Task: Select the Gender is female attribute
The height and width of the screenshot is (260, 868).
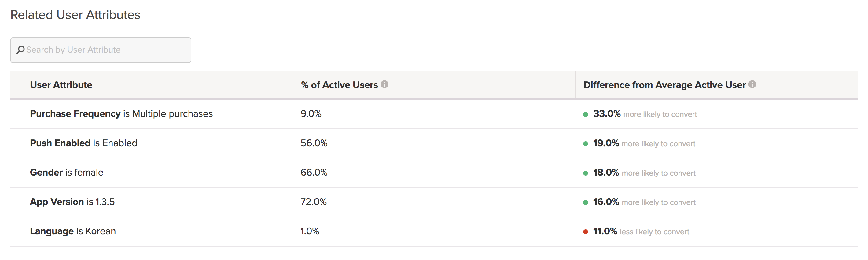Action: pos(67,173)
